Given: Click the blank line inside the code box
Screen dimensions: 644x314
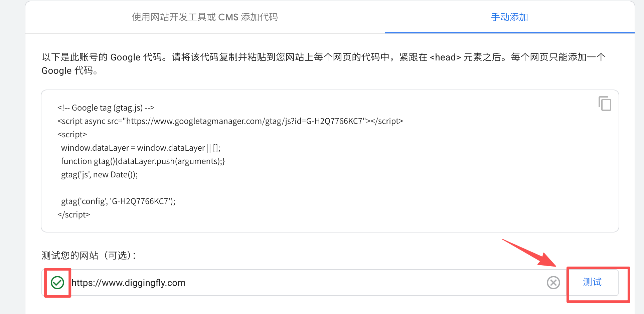Looking at the screenshot, I should tap(200, 188).
